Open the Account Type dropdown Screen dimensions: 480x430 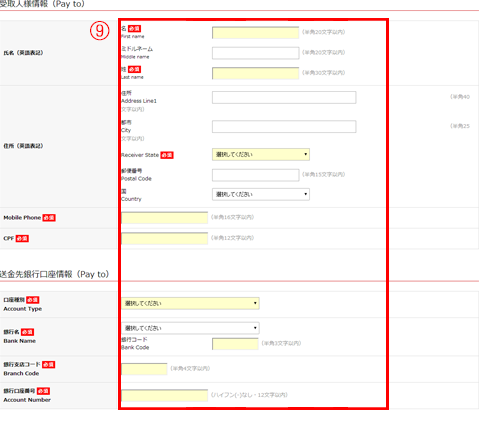(x=190, y=303)
